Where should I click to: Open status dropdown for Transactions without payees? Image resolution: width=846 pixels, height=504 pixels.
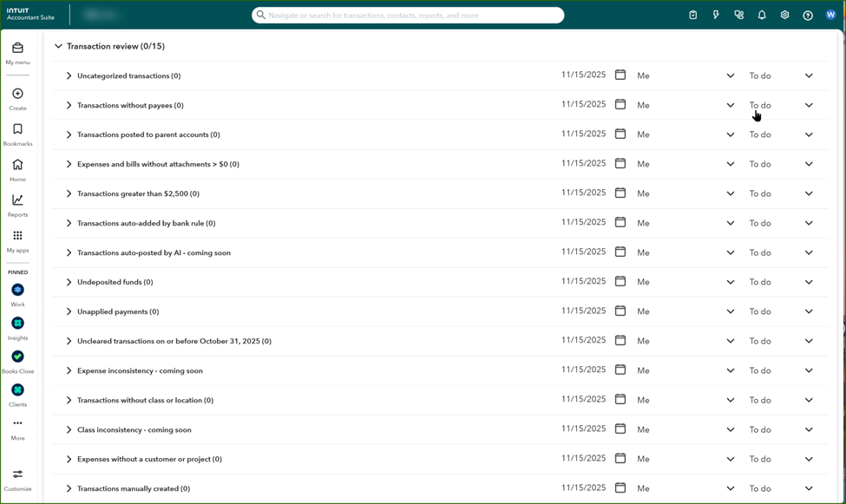click(x=808, y=105)
